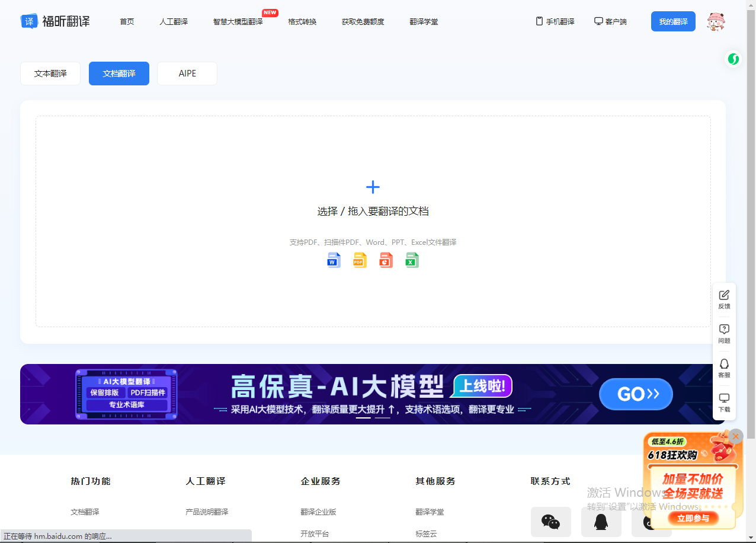Screen dimensions: 756x543
Task: Open the 反馈 feedback icon
Action: [724, 299]
